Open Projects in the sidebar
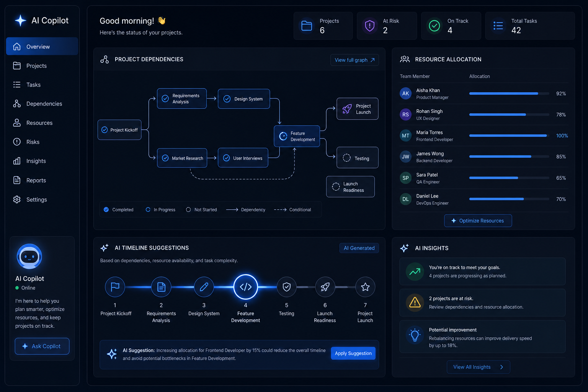588x392 pixels. coord(42,66)
